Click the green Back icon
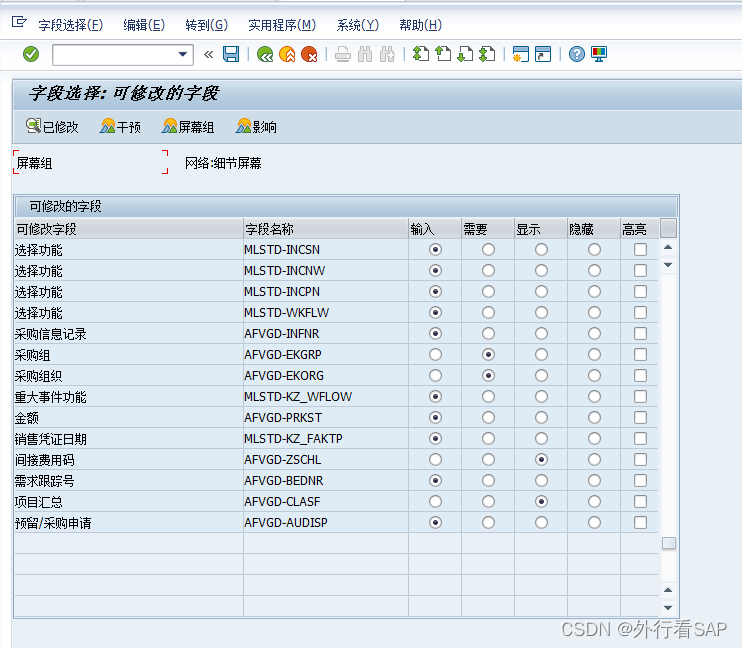The height and width of the screenshot is (648, 742). [x=265, y=54]
